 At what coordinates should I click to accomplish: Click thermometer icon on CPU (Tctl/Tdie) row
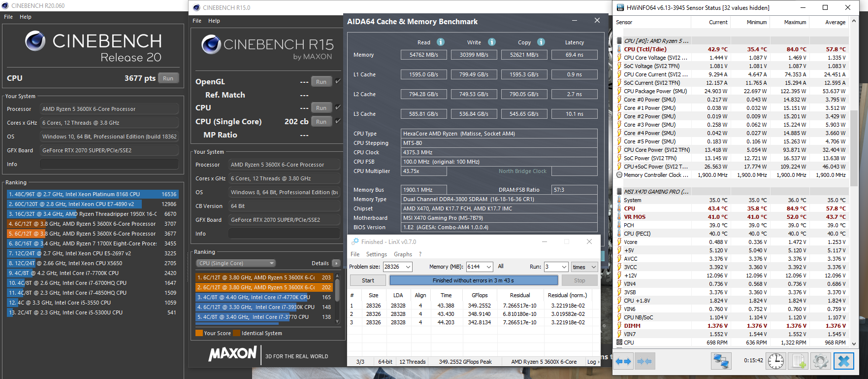[619, 49]
